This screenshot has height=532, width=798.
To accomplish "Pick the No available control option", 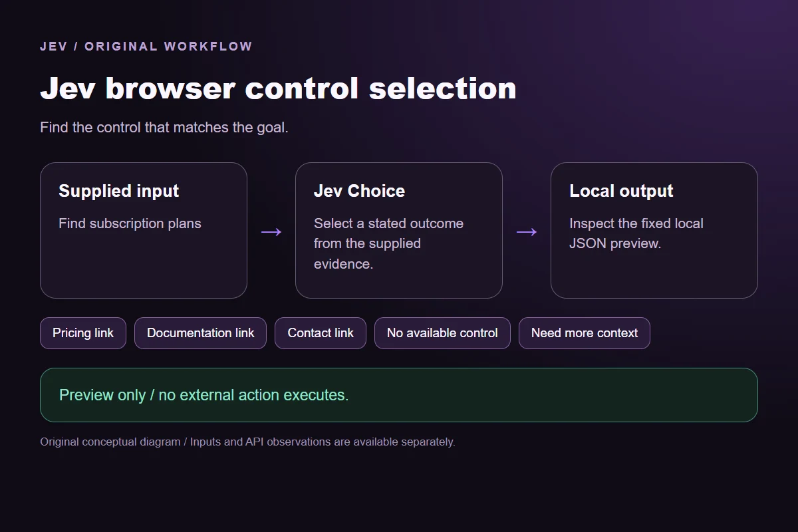I will point(442,333).
